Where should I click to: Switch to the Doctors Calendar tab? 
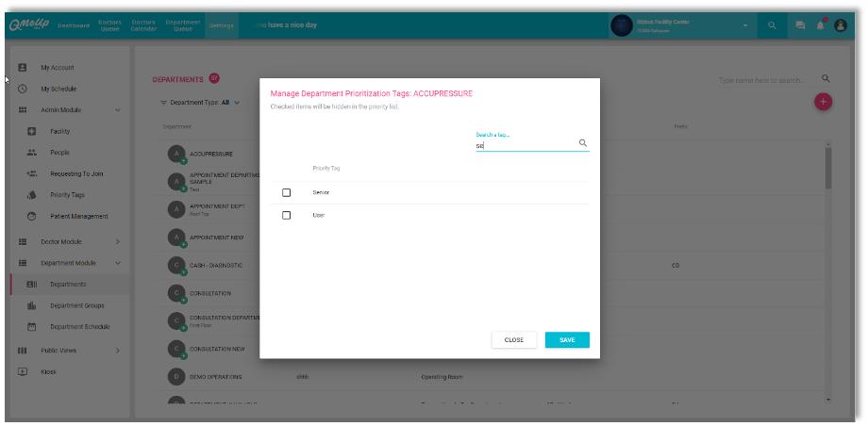point(143,25)
